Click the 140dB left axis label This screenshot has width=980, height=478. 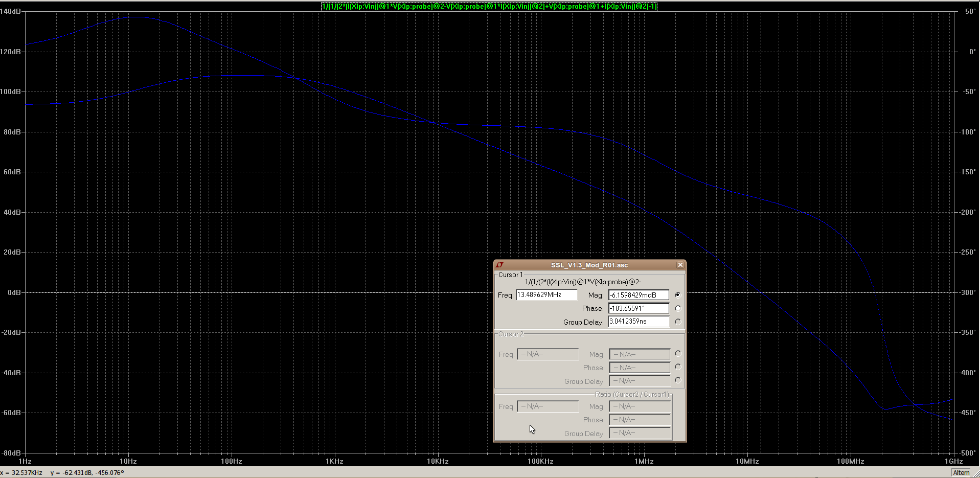coord(11,11)
